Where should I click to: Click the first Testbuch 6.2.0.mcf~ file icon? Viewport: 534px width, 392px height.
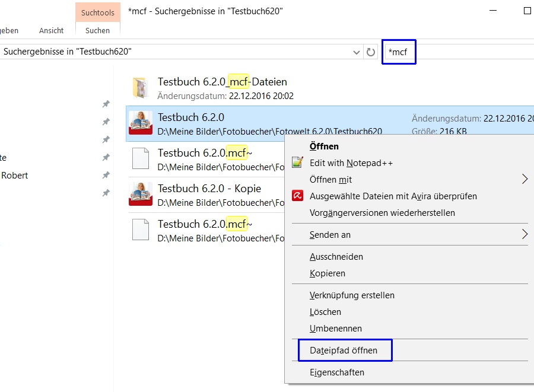141,159
